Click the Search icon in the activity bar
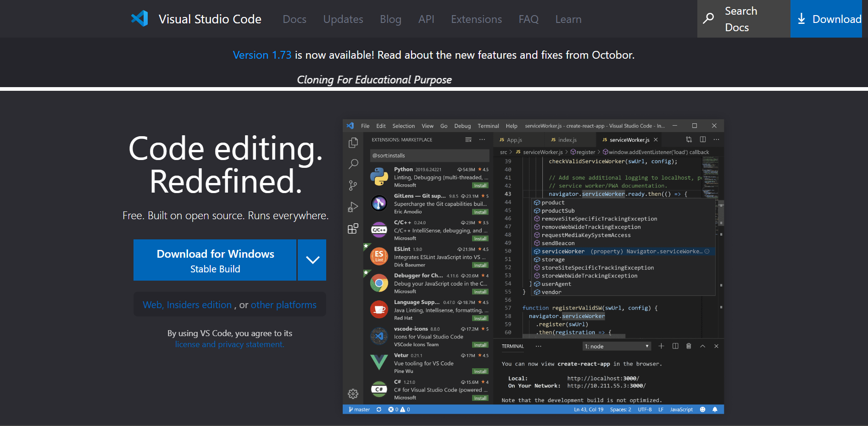The height and width of the screenshot is (426, 868). (353, 164)
